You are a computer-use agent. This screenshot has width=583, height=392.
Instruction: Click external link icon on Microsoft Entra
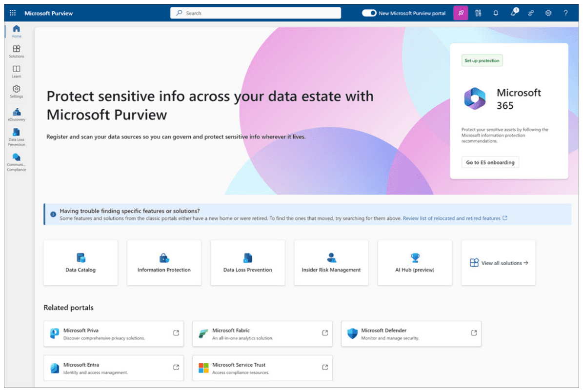(176, 367)
